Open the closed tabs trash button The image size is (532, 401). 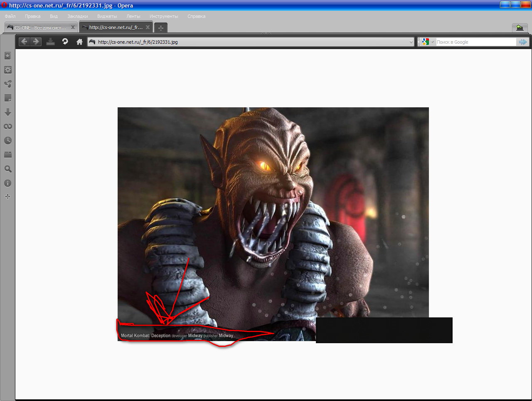[x=520, y=27]
